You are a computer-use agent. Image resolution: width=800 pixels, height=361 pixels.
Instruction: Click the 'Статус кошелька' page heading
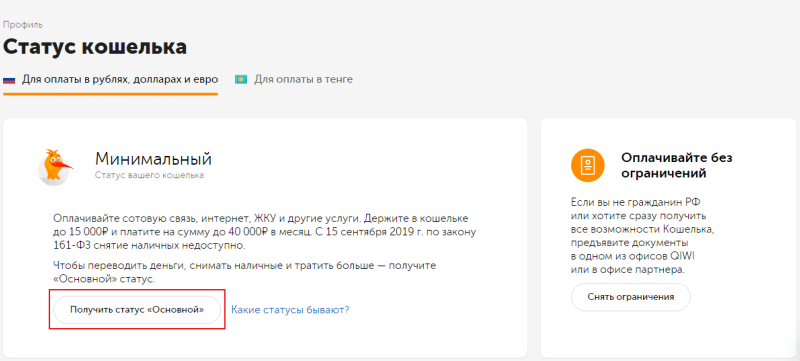[95, 47]
